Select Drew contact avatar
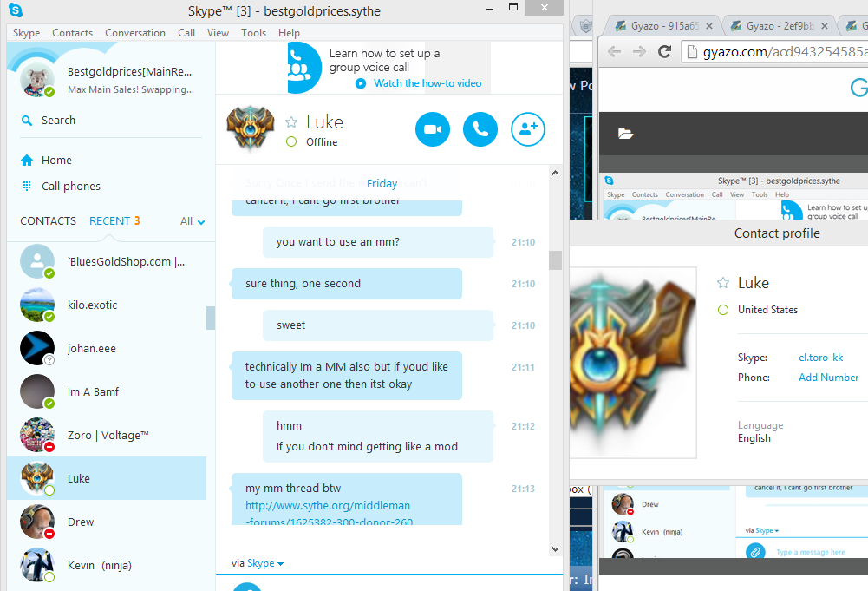868x591 pixels. point(37,522)
